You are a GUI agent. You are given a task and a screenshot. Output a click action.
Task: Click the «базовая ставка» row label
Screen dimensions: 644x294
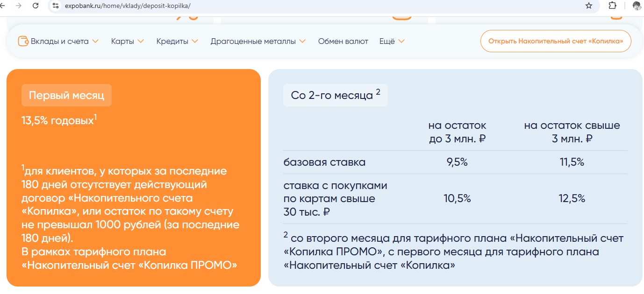click(324, 162)
